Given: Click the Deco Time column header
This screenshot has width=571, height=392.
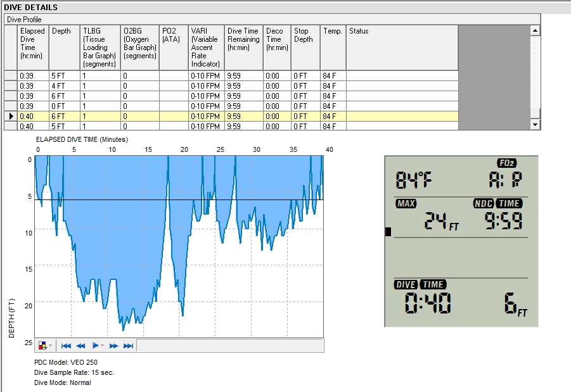Looking at the screenshot, I should (277, 47).
